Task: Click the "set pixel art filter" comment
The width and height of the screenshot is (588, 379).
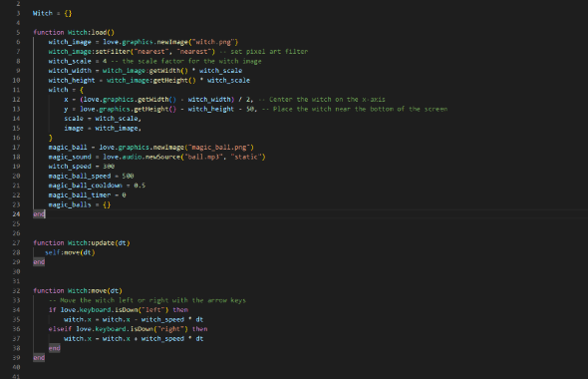Action: (x=265, y=52)
